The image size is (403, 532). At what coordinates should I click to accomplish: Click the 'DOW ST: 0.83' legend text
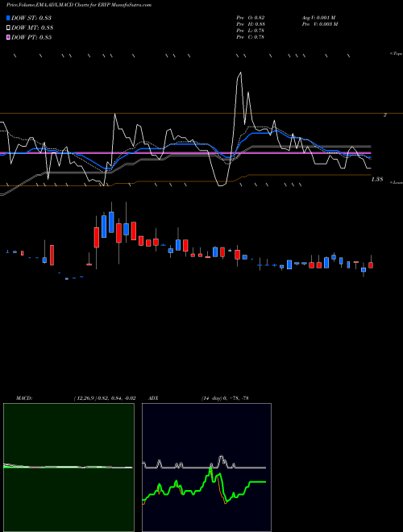(x=31, y=18)
